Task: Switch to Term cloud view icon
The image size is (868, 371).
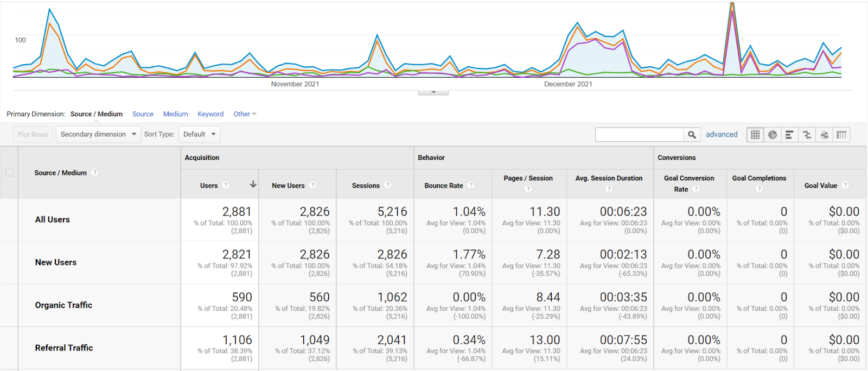Action: click(x=824, y=135)
